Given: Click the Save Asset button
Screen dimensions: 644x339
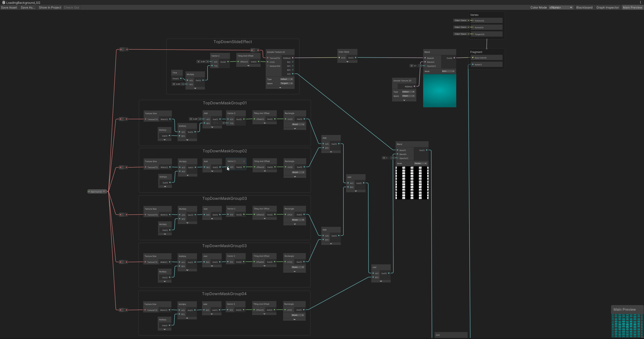Looking at the screenshot, I should click(9, 8).
